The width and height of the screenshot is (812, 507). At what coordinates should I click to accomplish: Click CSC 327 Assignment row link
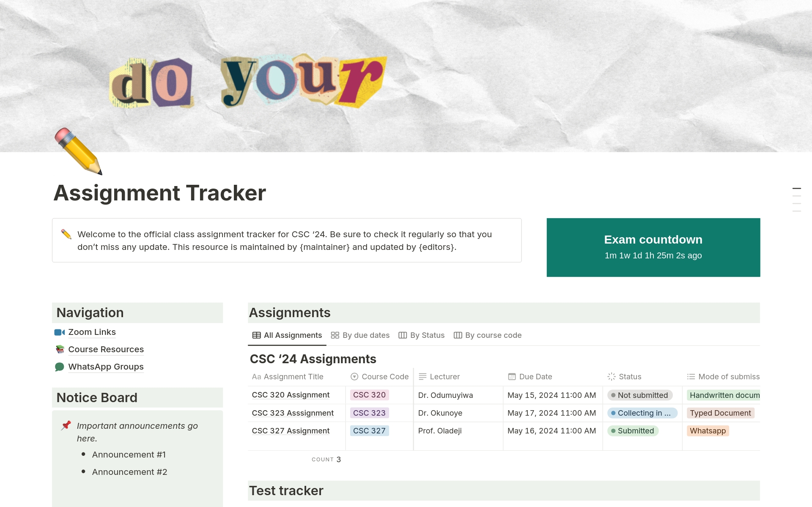coord(291,430)
